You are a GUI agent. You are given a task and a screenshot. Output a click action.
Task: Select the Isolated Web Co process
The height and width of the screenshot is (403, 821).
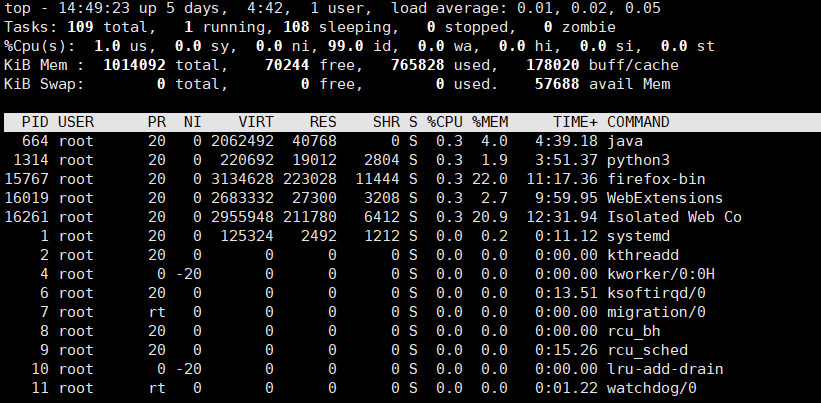674,217
